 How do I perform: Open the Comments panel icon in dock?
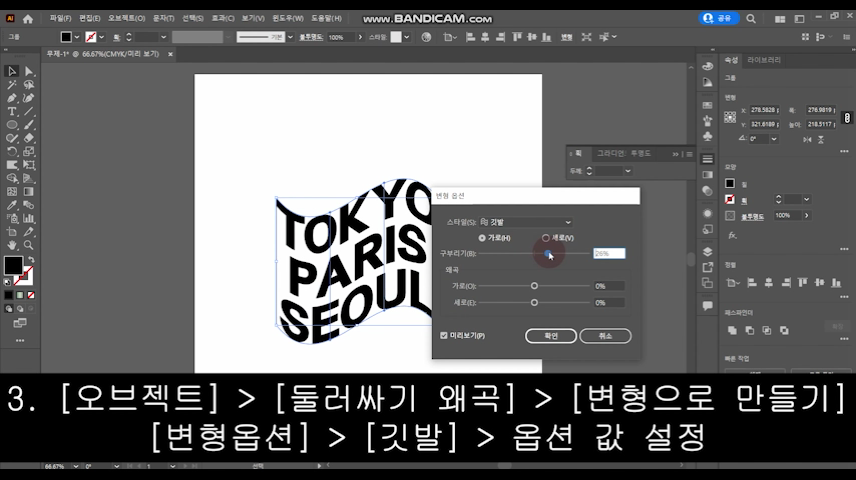click(x=708, y=306)
